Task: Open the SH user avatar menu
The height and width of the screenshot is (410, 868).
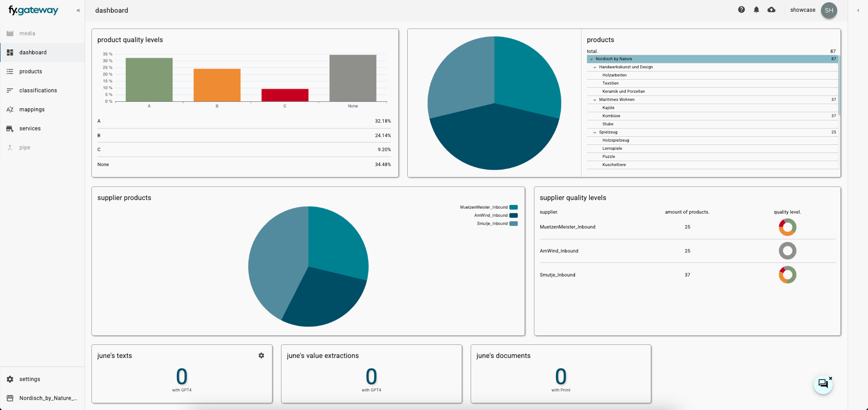Action: 829,10
